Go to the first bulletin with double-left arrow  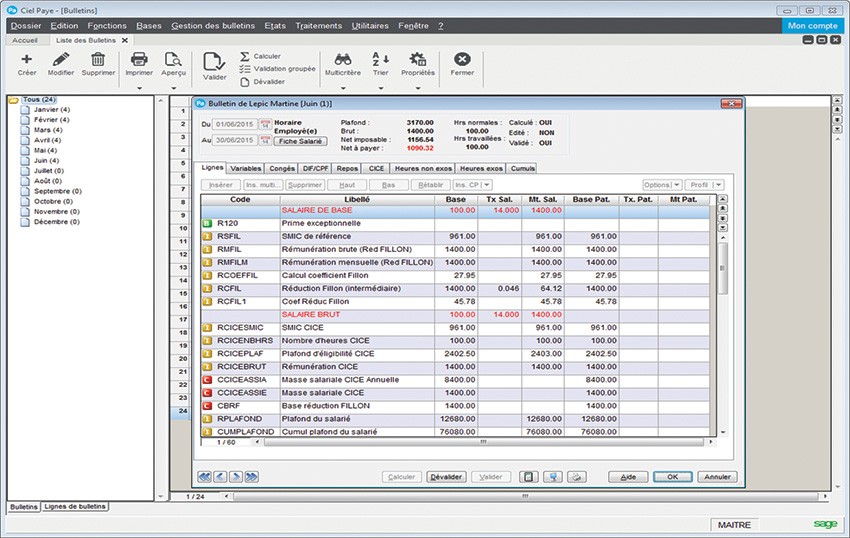pyautogui.click(x=205, y=477)
